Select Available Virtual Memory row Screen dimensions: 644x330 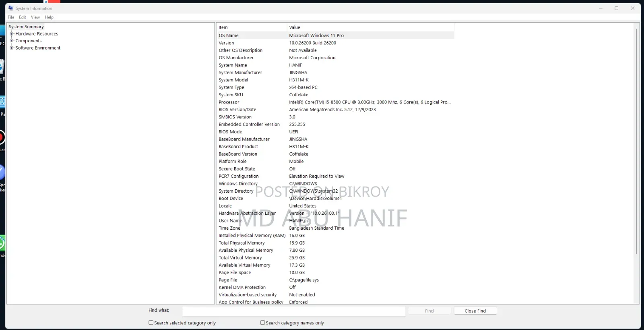[x=335, y=265]
